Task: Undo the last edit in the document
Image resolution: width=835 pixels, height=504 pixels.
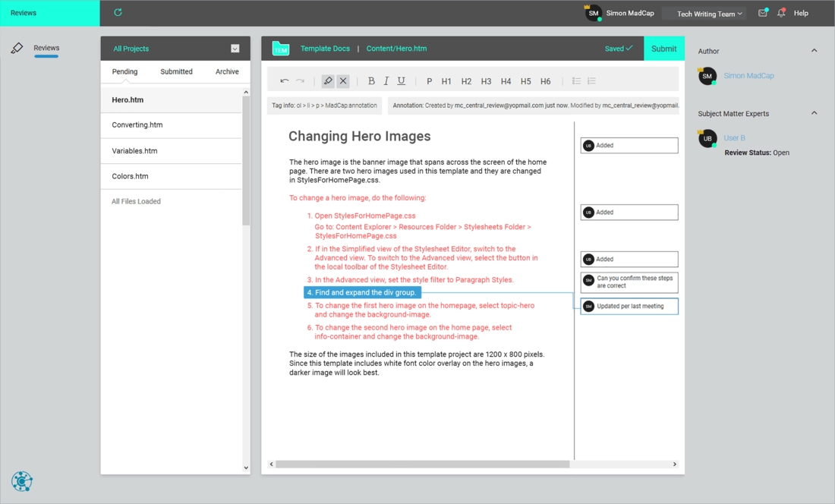Action: (x=285, y=80)
